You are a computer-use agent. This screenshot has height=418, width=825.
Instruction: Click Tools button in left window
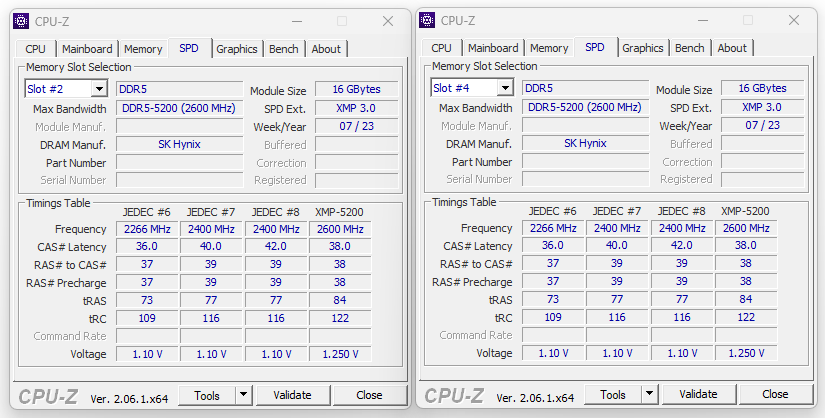point(207,395)
